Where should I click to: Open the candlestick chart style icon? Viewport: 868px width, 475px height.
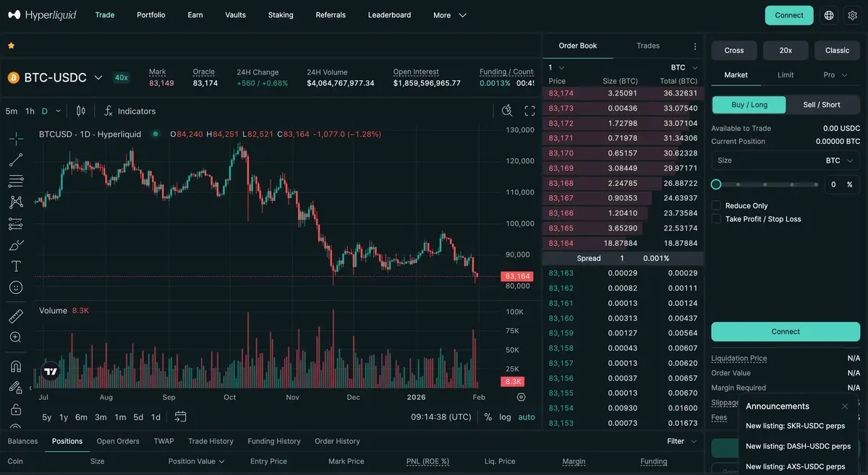tap(81, 111)
